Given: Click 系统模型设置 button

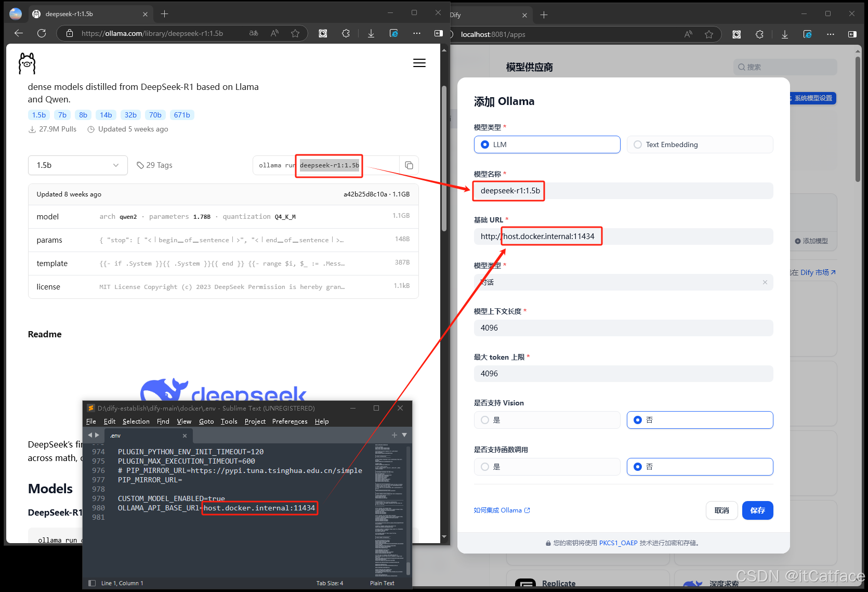Looking at the screenshot, I should tap(813, 98).
